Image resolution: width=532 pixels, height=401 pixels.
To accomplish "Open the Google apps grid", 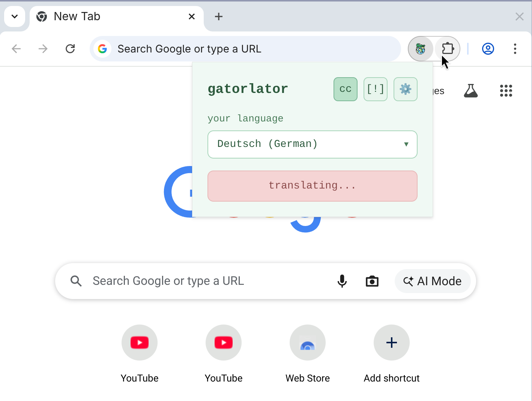I will click(506, 91).
